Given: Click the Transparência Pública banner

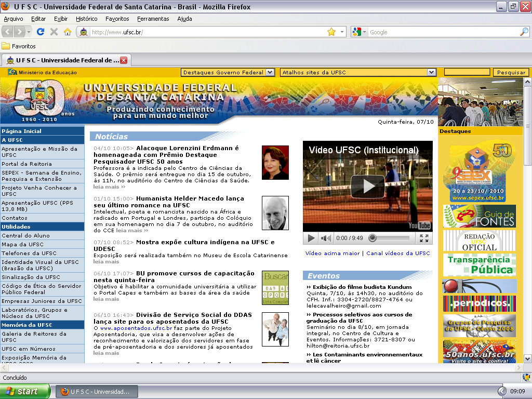Looking at the screenshot, I should click(x=479, y=265).
